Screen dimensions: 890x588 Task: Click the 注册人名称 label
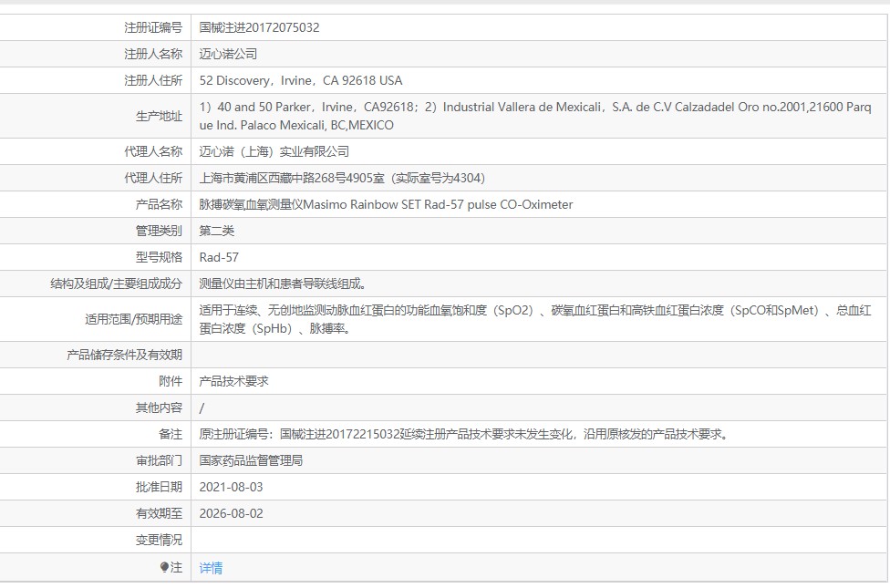153,54
